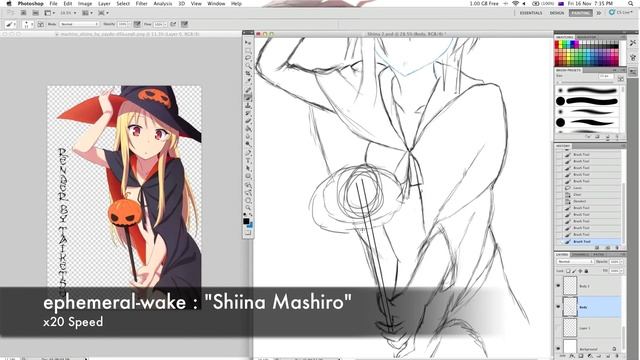Select the Gradient tool
640x360 pixels.
pos(248,128)
